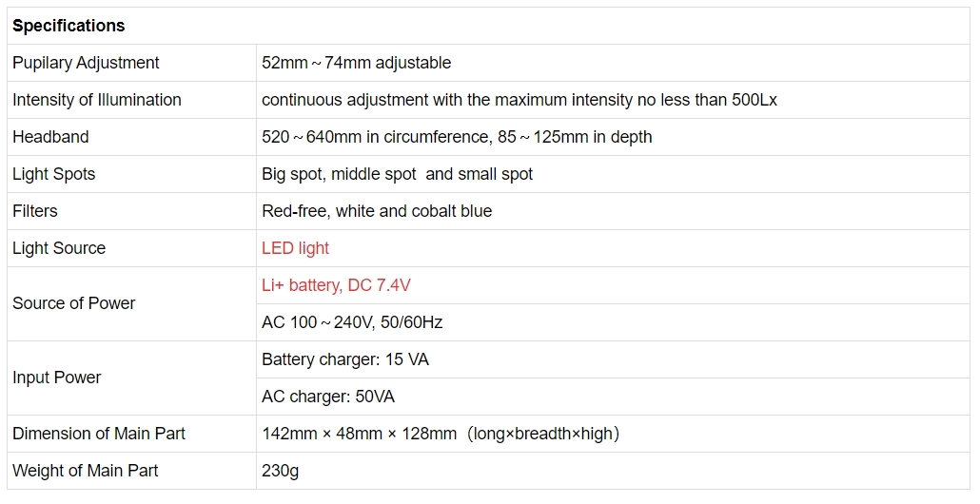Select the Intensity of Illumination label
Viewport: 980px width, 504px height.
(96, 100)
